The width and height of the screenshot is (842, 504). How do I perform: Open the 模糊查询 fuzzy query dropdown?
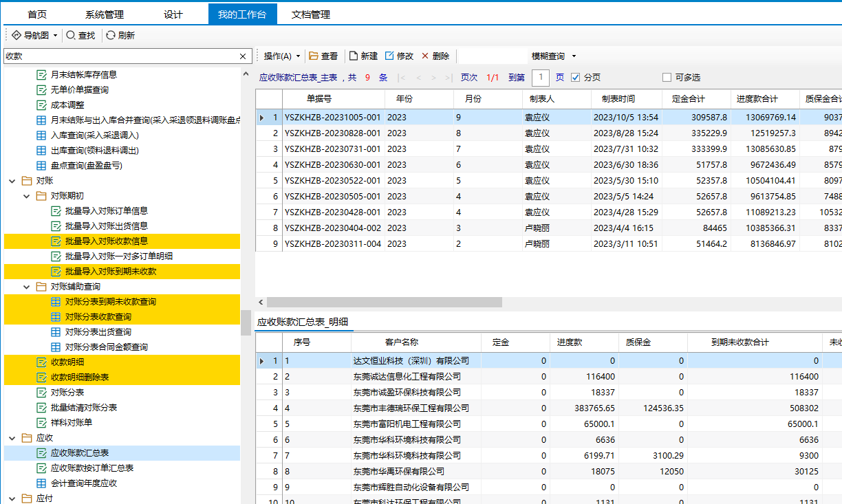(553, 56)
